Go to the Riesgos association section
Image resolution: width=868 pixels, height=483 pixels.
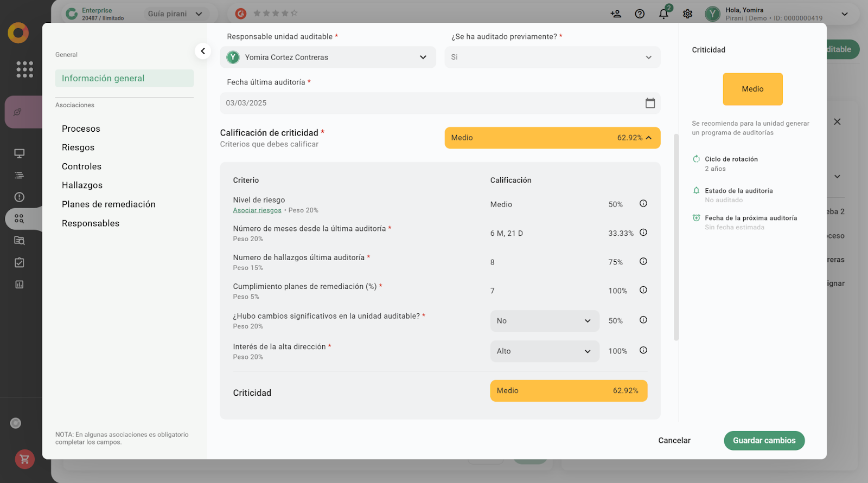(x=78, y=147)
